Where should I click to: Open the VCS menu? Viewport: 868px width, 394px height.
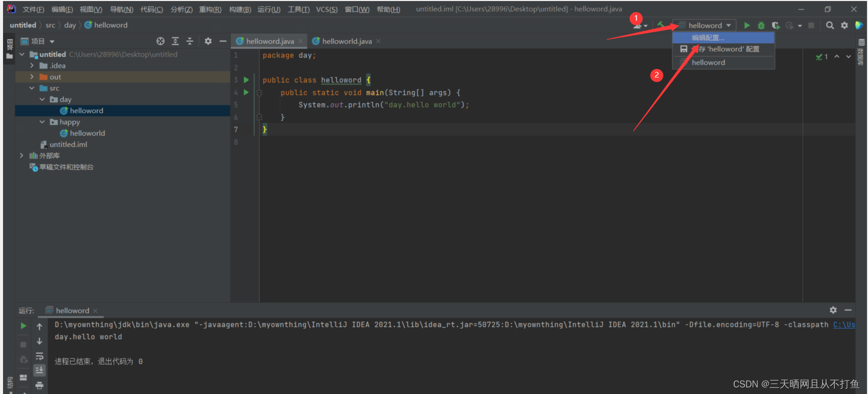(x=326, y=10)
